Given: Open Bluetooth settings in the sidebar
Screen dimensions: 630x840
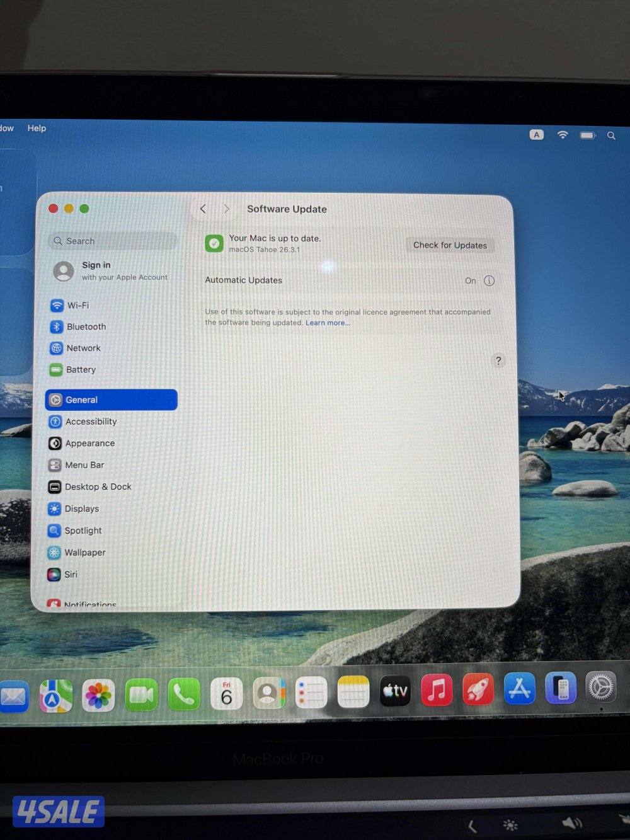Looking at the screenshot, I should click(x=86, y=327).
